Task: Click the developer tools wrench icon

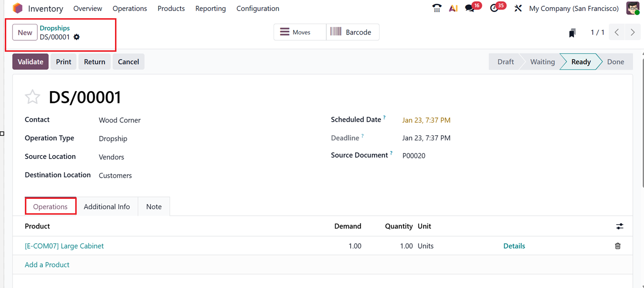Action: pyautogui.click(x=518, y=8)
